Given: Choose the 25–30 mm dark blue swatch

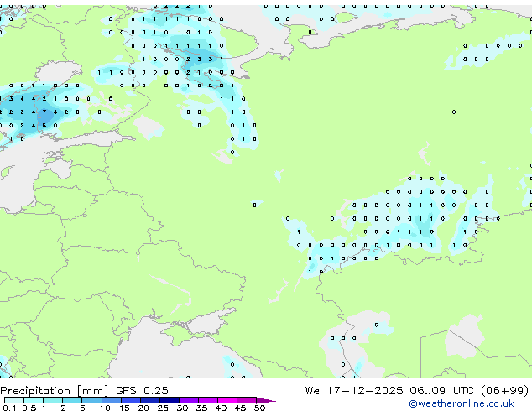Looking at the screenshot, I should pos(170,400).
